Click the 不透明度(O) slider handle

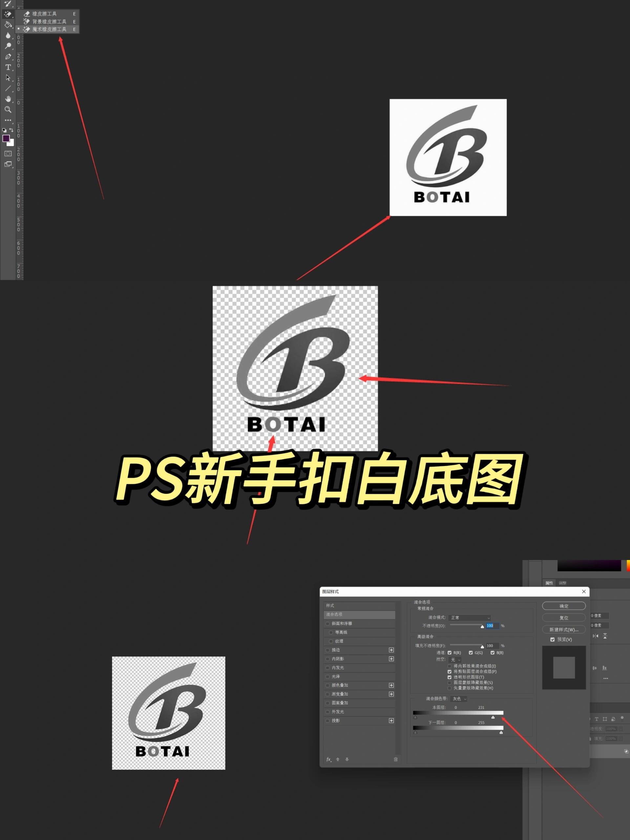tap(482, 627)
